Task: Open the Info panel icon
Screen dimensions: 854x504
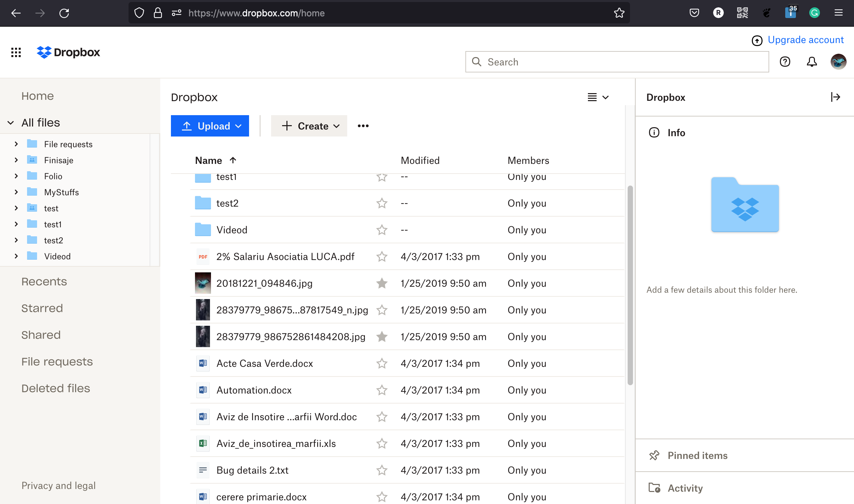Action: tap(654, 133)
